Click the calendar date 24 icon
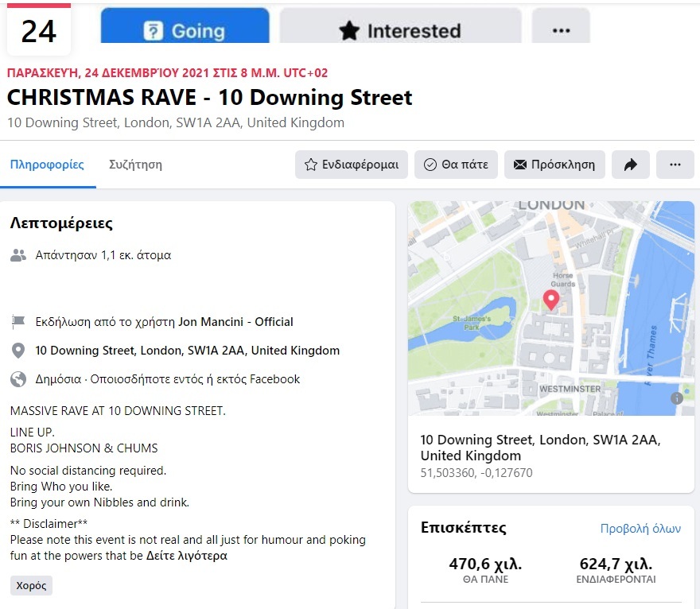The image size is (700, 609). [38, 30]
